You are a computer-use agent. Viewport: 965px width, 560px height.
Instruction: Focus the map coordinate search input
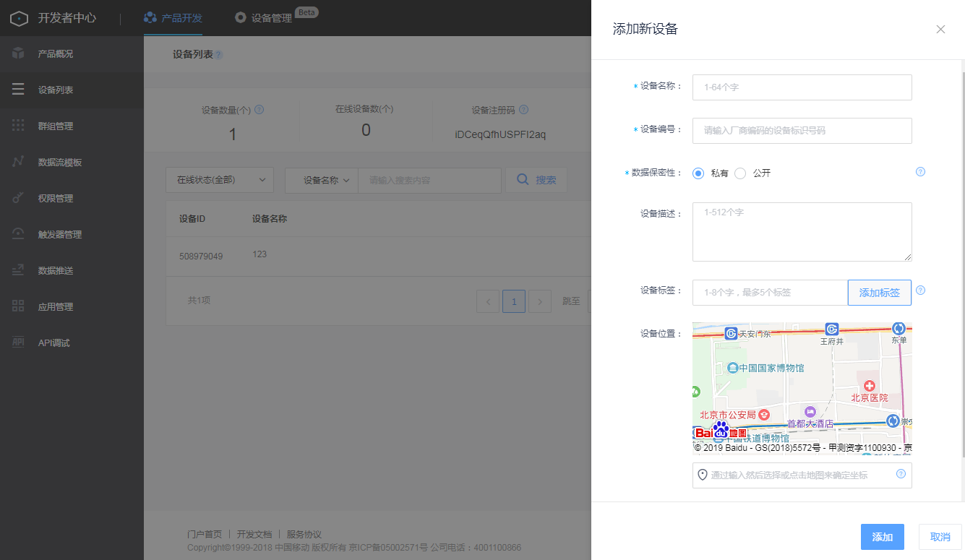802,475
